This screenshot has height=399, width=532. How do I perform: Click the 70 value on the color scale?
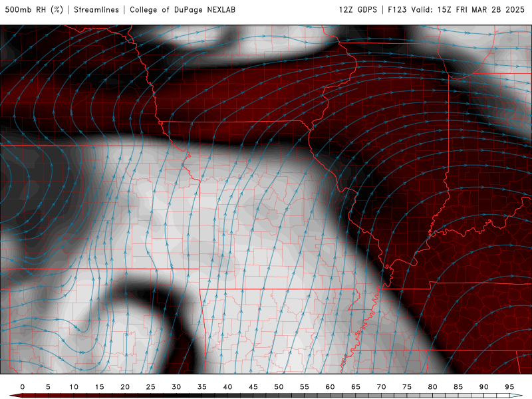[381, 387]
